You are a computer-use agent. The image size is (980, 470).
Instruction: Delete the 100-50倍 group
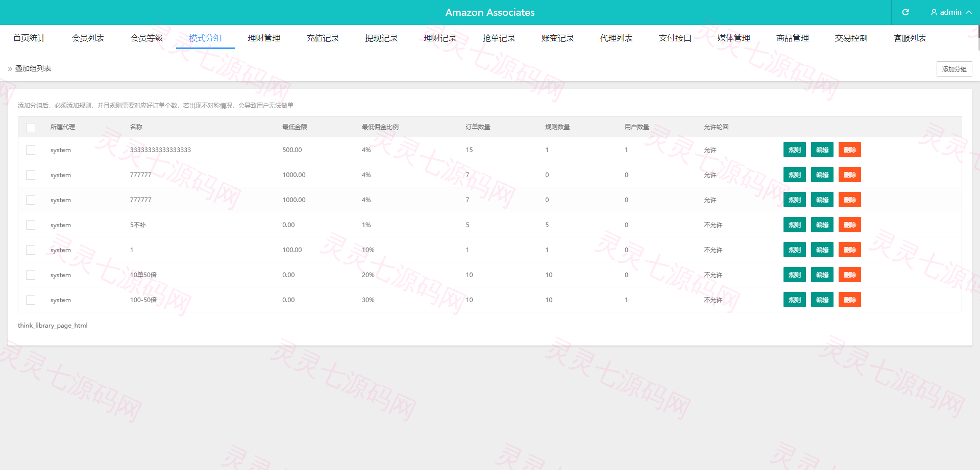click(x=850, y=300)
